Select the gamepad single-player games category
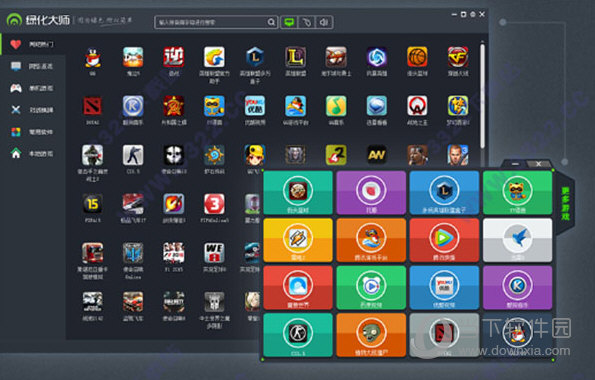 click(x=33, y=88)
